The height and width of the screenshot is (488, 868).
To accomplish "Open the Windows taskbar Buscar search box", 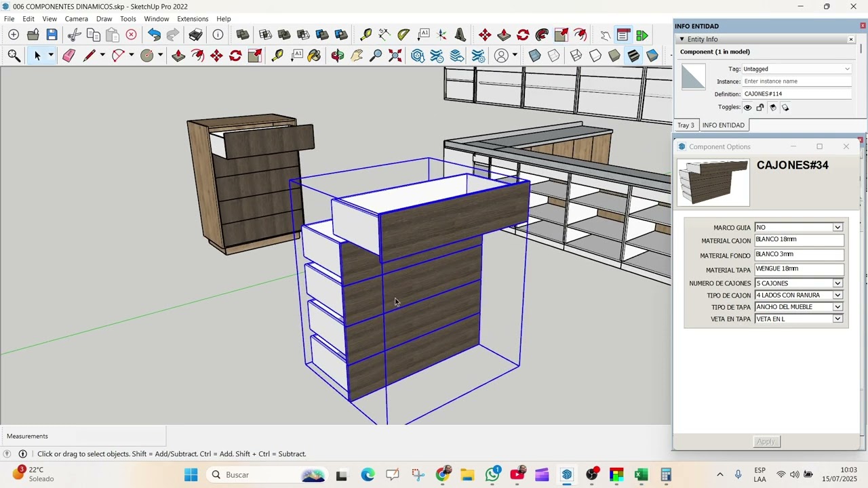I will coord(267,474).
